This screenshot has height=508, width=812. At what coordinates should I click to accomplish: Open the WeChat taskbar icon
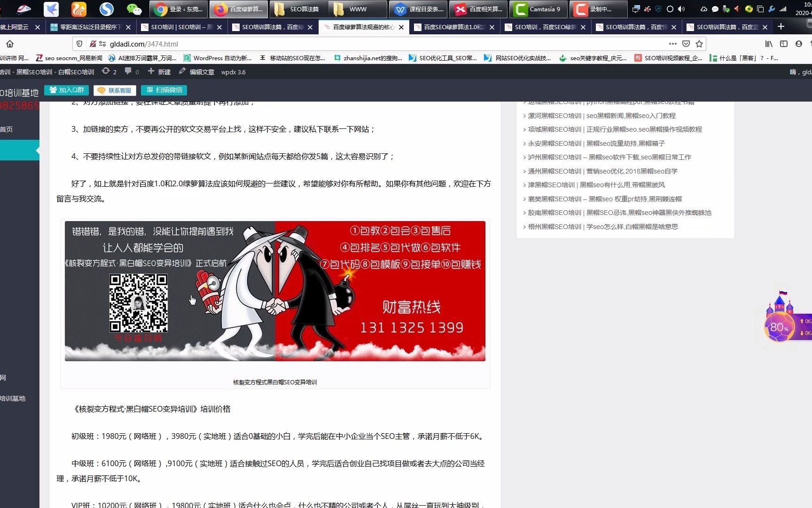pos(134,9)
